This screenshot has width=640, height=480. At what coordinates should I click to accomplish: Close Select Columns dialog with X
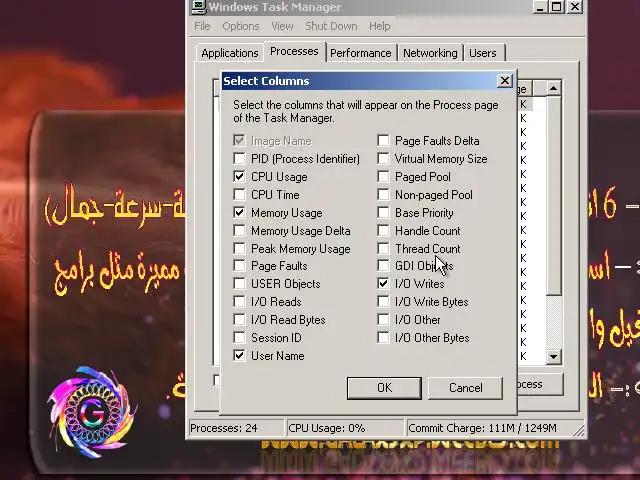[505, 81]
